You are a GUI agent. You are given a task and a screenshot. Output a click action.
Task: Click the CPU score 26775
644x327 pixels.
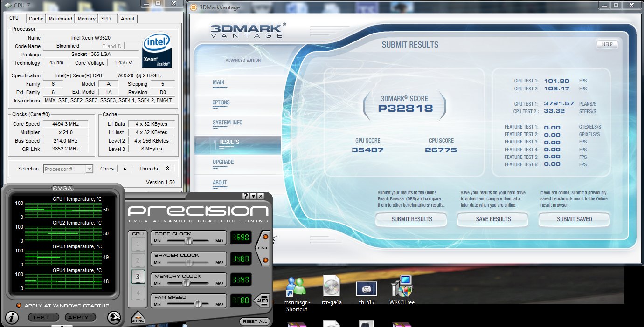coord(441,150)
